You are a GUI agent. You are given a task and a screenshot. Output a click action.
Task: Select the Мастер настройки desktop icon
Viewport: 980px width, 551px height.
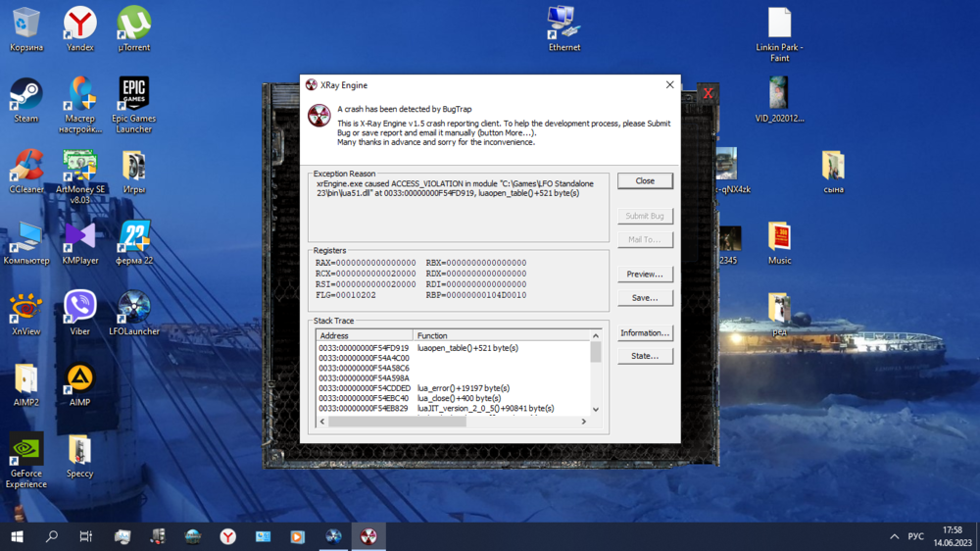(79, 105)
